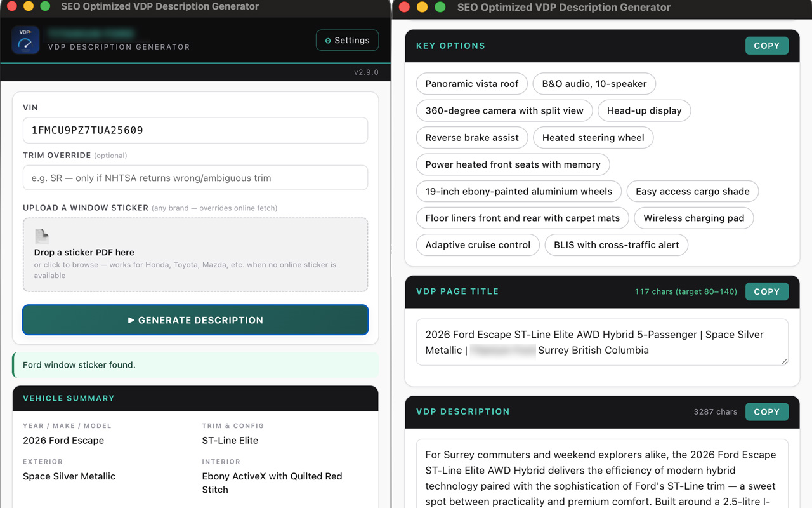Click the 360-degree camera with split view chip

[504, 110]
